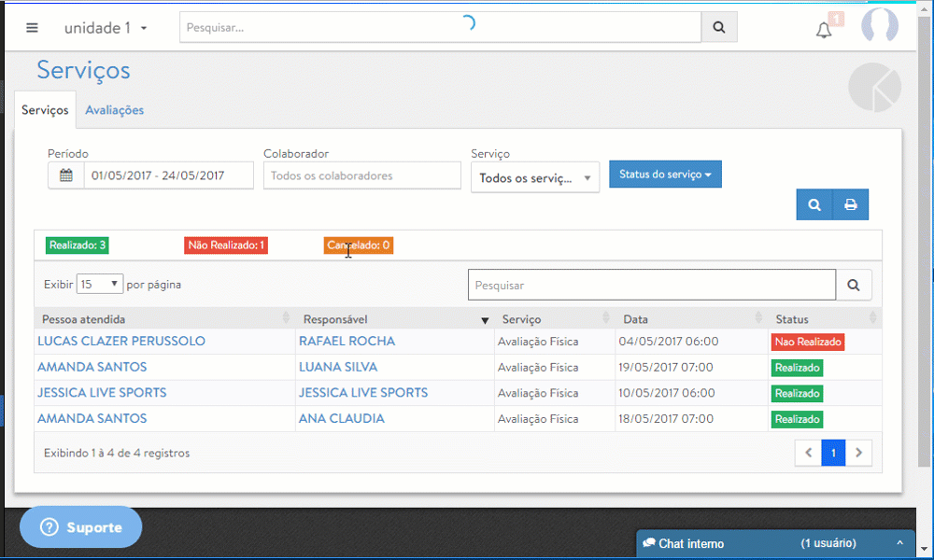Switch to the Avaliações tab
Viewport: 934px width, 560px height.
point(114,110)
